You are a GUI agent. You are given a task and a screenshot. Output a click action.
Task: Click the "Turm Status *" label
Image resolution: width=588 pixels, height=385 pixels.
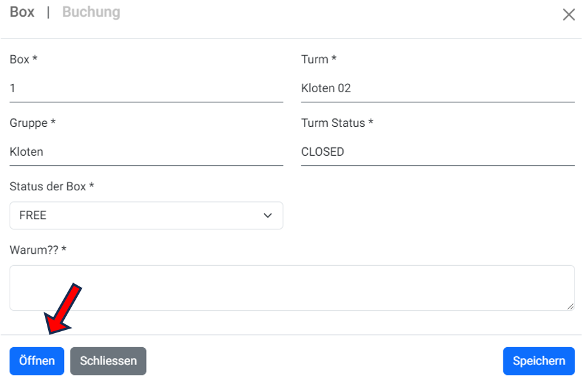click(x=337, y=123)
